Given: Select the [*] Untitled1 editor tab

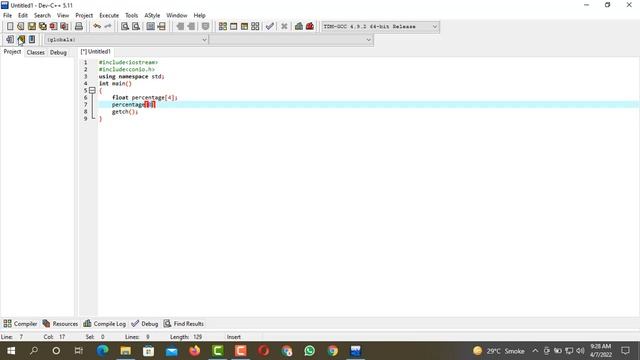Looking at the screenshot, I should [x=96, y=52].
